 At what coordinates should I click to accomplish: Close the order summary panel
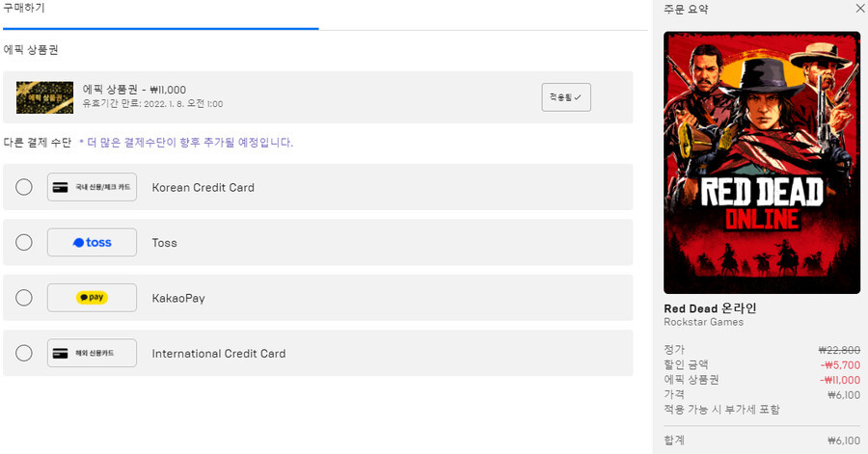point(860,9)
